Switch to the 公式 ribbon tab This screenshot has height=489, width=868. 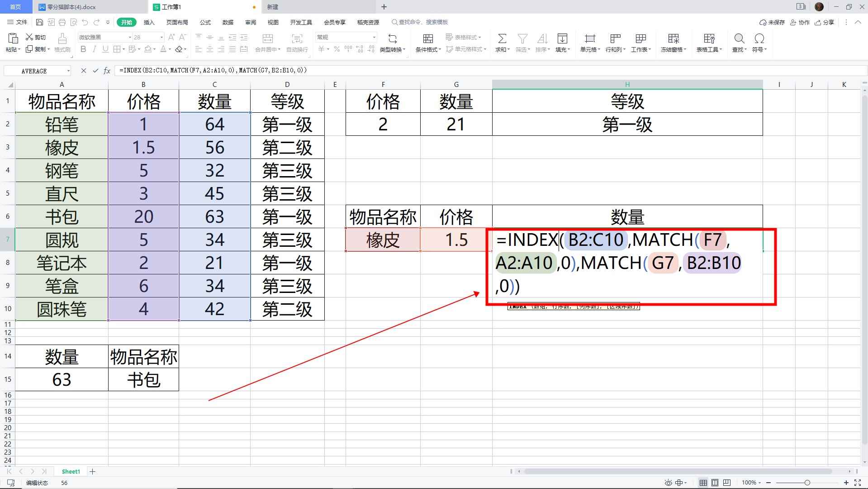[x=205, y=22]
